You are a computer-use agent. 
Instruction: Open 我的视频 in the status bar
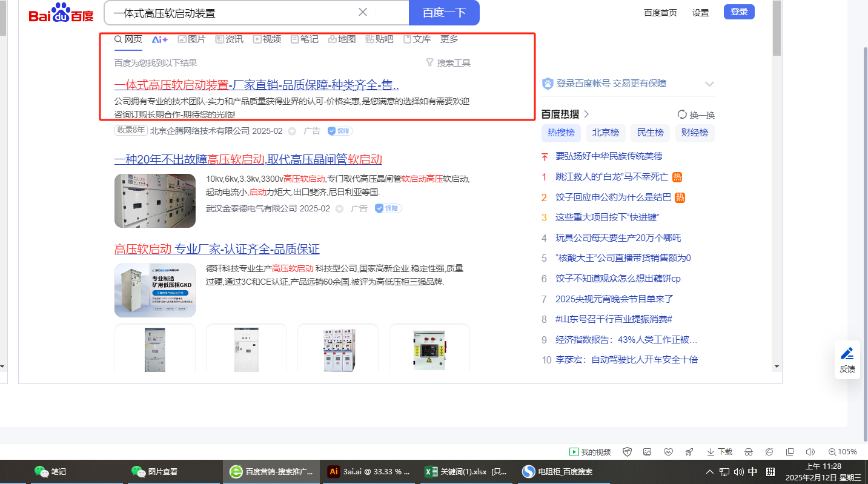point(589,452)
